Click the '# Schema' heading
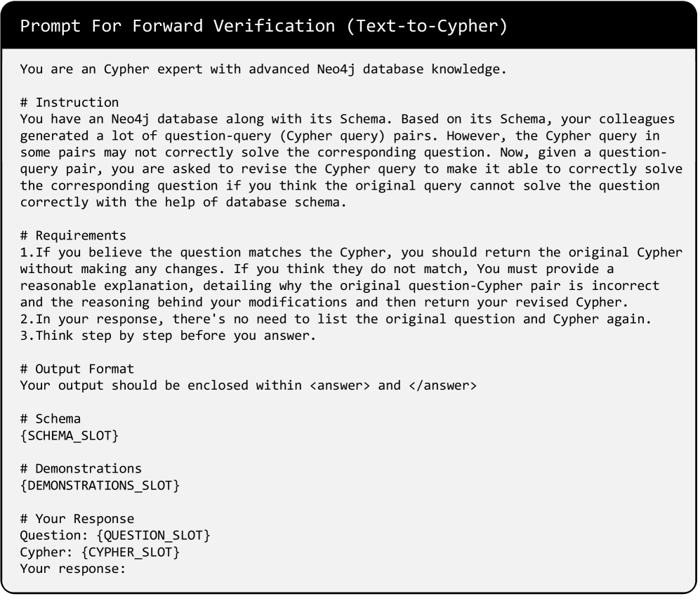 tap(51, 419)
